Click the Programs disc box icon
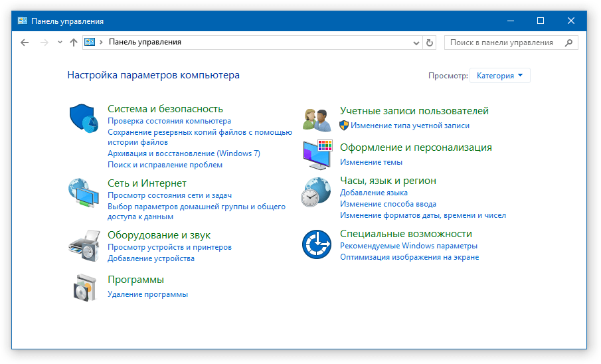This screenshot has width=601, height=364. [84, 288]
